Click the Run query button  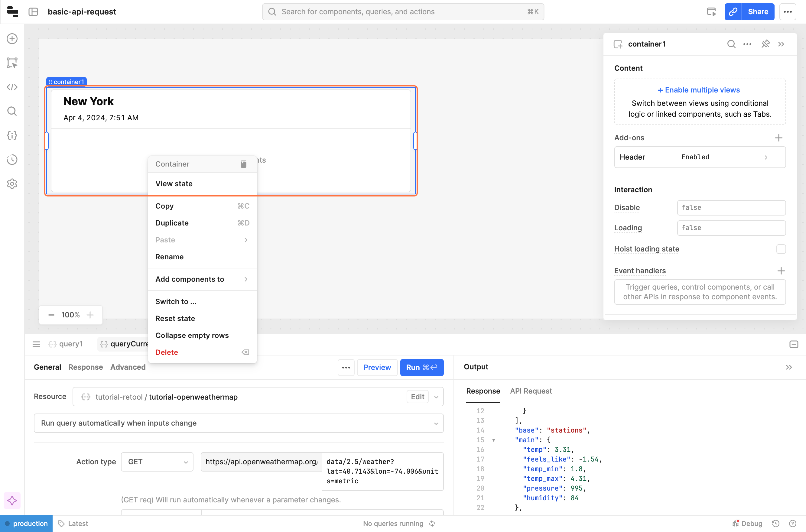click(421, 368)
